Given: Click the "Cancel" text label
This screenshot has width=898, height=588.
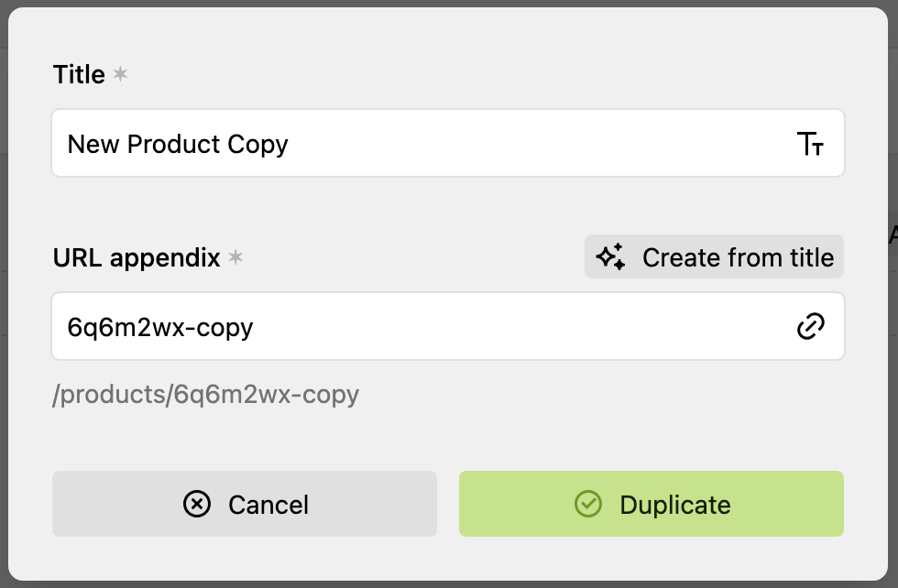Looking at the screenshot, I should (268, 505).
